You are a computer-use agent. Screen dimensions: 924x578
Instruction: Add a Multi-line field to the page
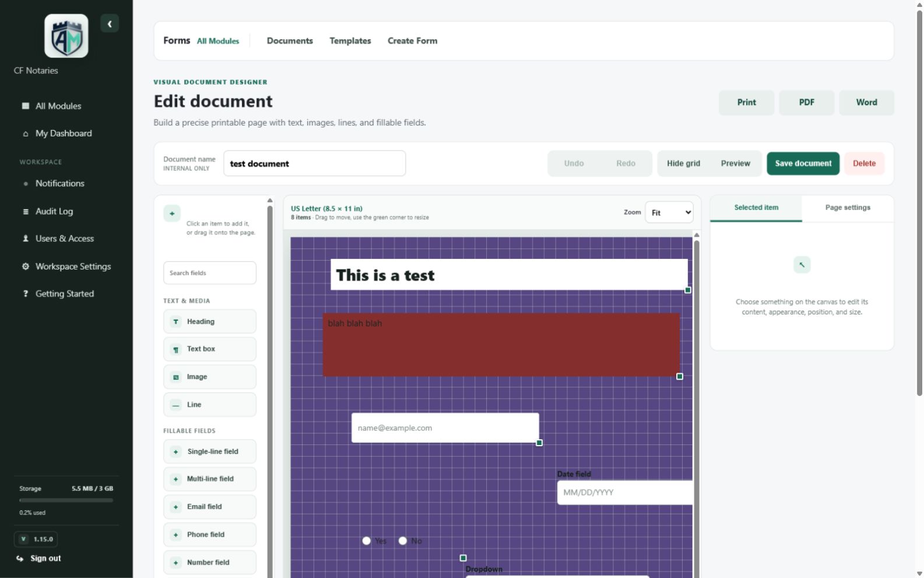[x=210, y=479]
